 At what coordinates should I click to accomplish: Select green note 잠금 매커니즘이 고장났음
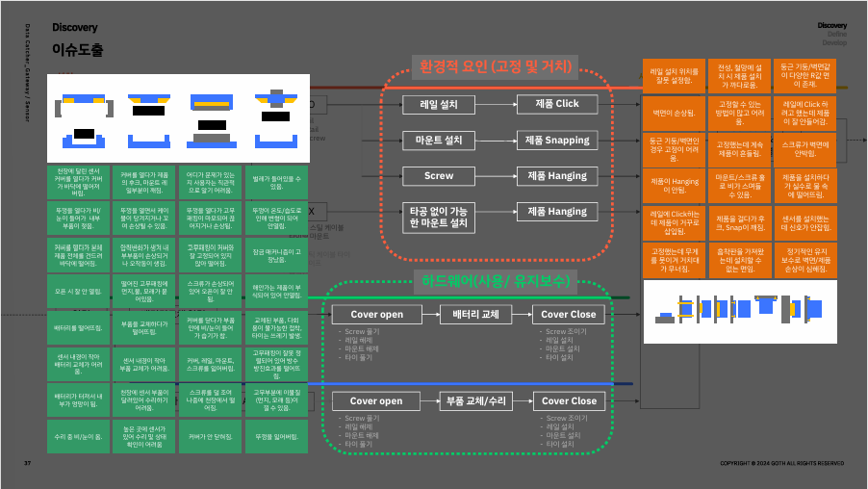(x=277, y=255)
